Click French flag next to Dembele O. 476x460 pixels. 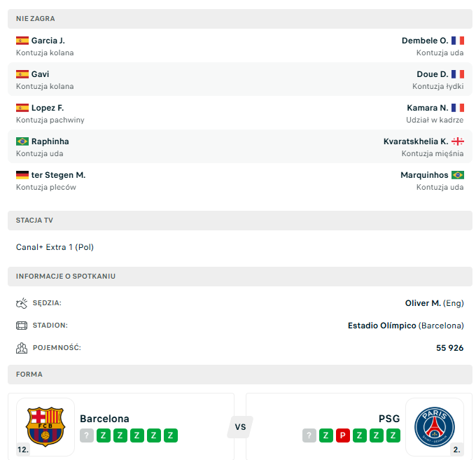(458, 41)
